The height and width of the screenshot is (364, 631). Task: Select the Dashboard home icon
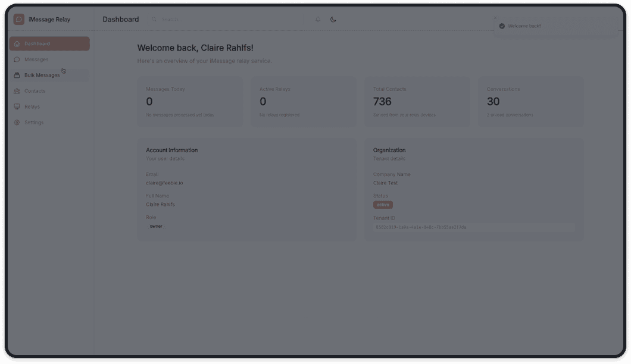click(x=18, y=43)
